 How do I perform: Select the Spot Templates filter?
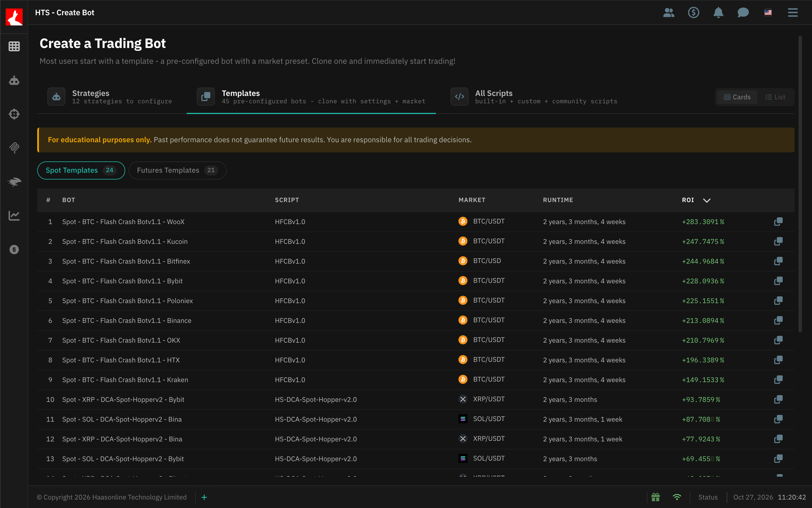point(81,170)
